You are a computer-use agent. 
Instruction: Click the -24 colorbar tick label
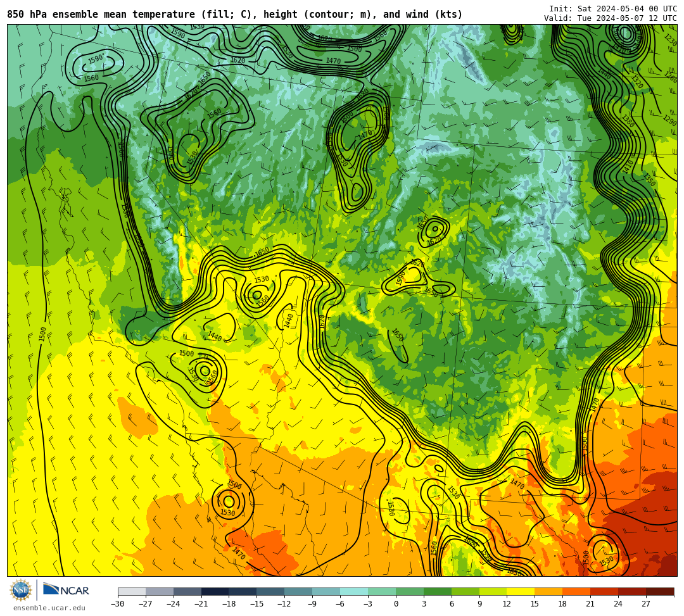(x=174, y=604)
